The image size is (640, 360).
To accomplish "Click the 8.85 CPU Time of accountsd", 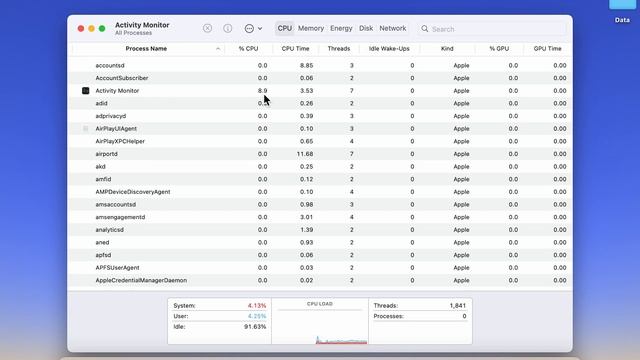I will (x=307, y=65).
